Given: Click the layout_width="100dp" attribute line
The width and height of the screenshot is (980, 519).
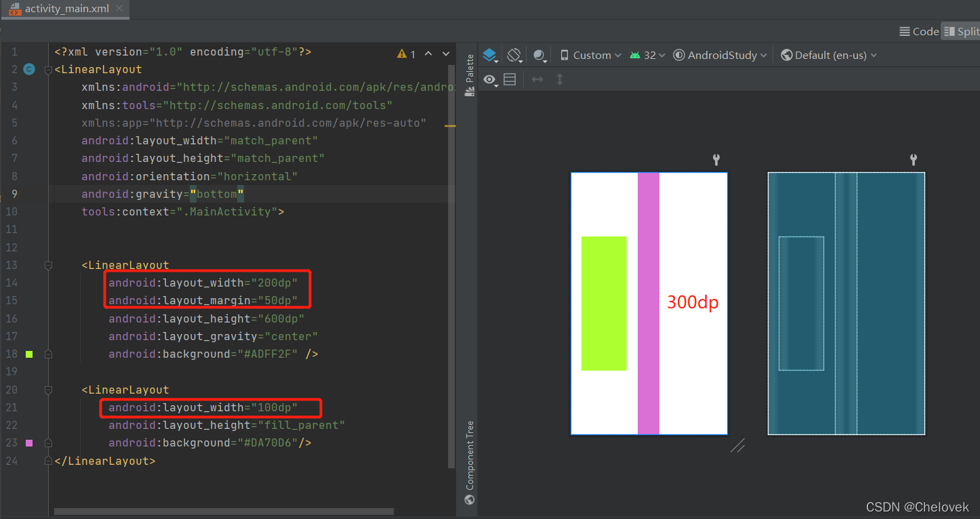Looking at the screenshot, I should click(x=203, y=408).
